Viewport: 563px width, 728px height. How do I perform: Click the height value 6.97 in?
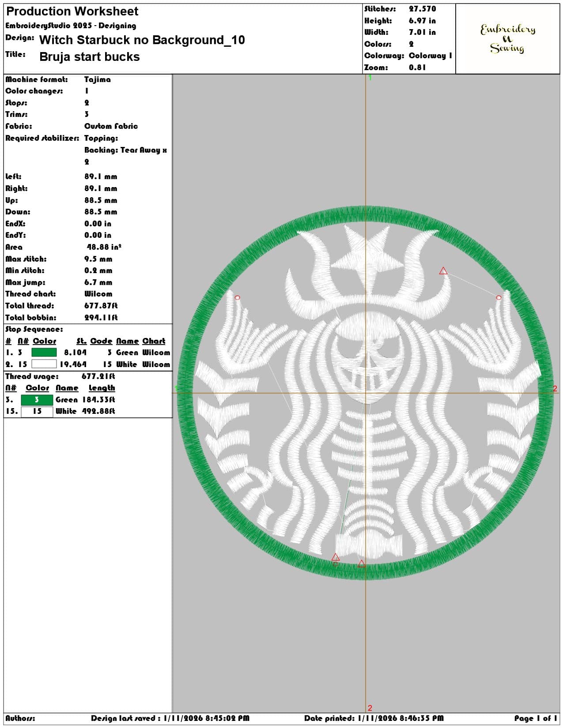coord(422,21)
